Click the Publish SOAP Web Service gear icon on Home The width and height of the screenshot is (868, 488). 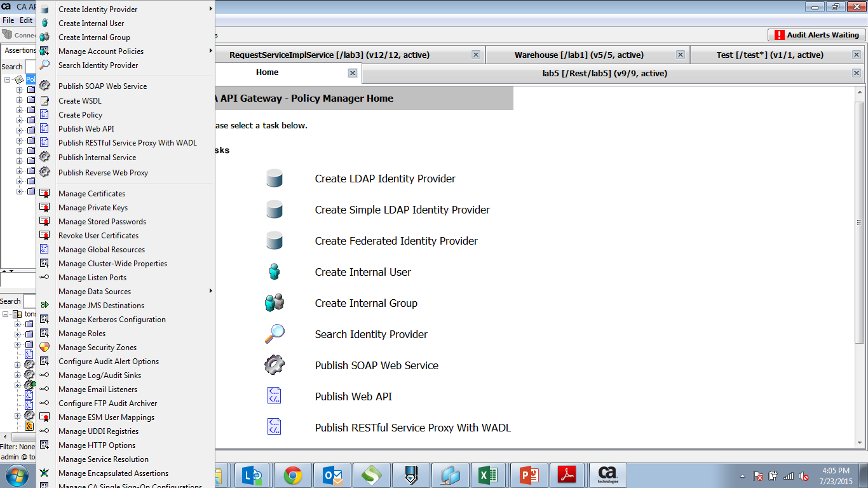pyautogui.click(x=274, y=365)
